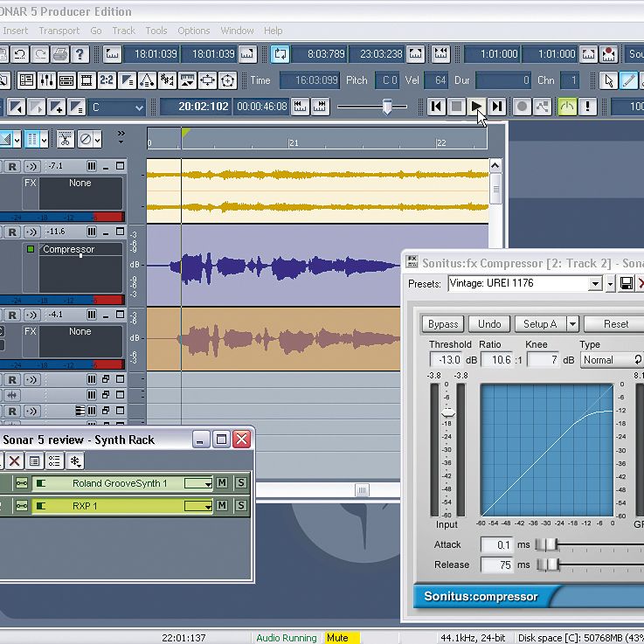Click the Reset panic exclamation icon
644x644 pixels.
(587, 107)
